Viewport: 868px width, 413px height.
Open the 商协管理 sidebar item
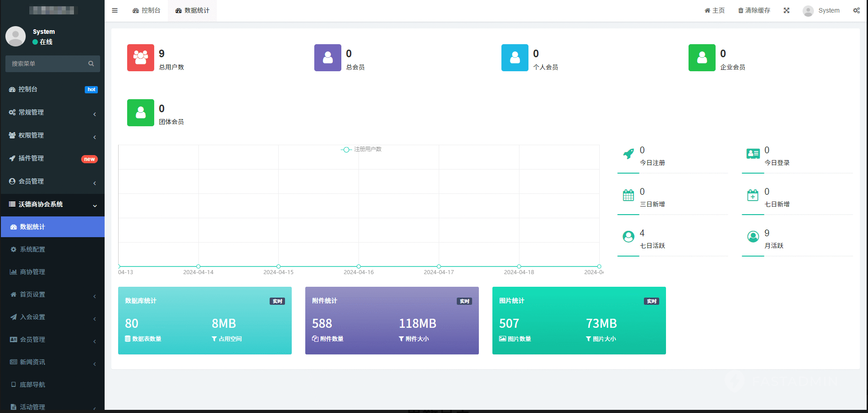point(32,272)
